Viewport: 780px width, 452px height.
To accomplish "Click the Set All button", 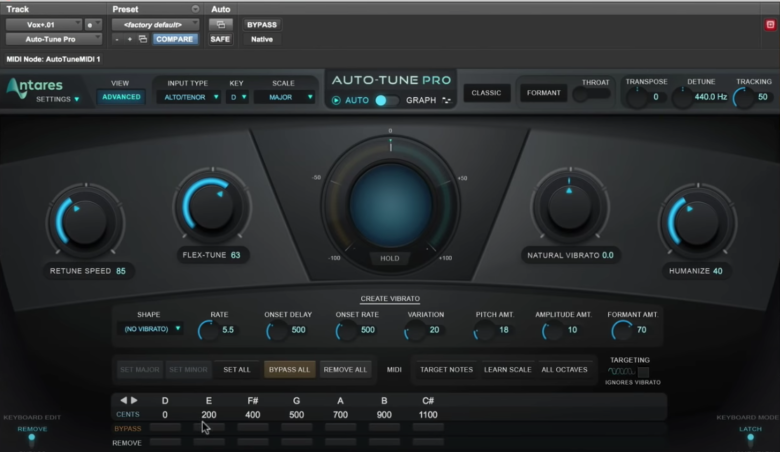I will pos(237,369).
